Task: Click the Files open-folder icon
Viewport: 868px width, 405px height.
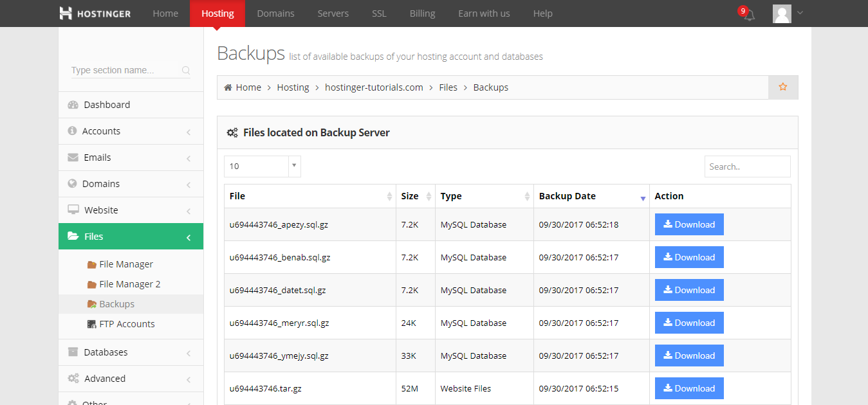Action: click(73, 237)
